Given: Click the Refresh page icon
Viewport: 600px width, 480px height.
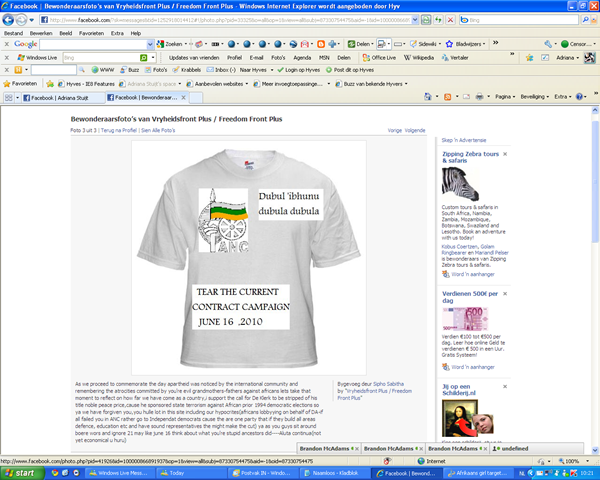Looking at the screenshot, I should 438,20.
